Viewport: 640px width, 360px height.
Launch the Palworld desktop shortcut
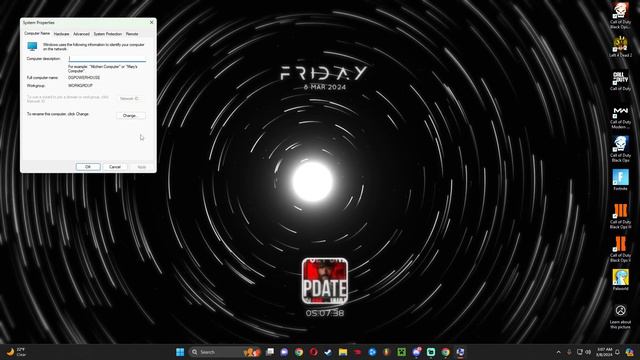[620, 280]
